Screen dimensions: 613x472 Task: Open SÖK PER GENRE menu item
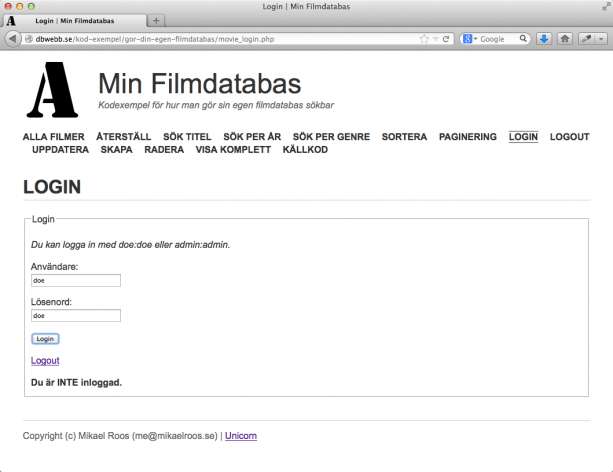click(331, 137)
